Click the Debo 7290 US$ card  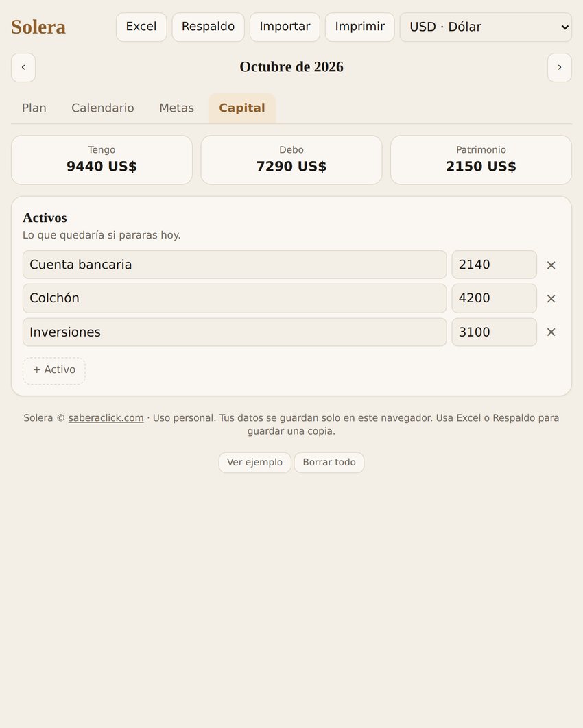click(x=291, y=160)
